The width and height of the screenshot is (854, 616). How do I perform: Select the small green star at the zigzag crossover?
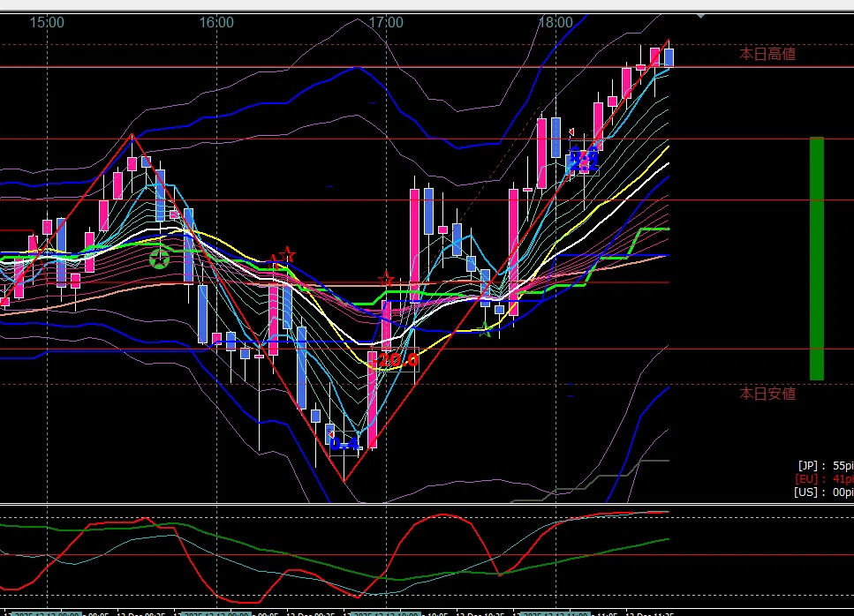coord(484,331)
